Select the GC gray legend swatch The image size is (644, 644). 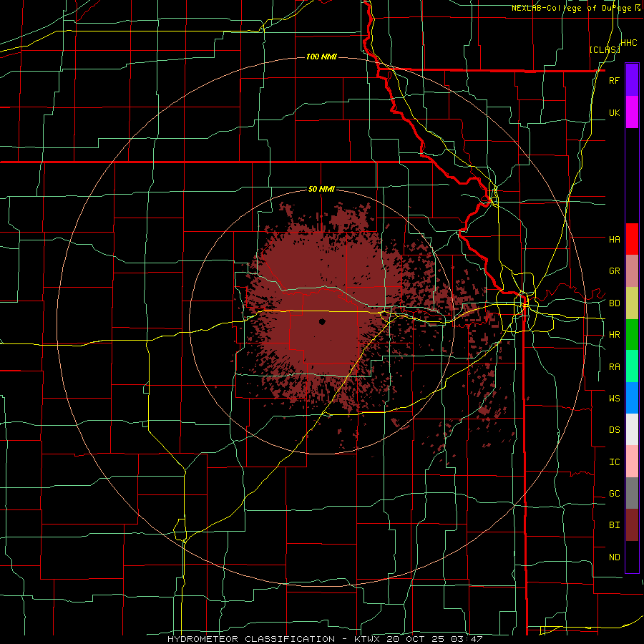tap(632, 493)
